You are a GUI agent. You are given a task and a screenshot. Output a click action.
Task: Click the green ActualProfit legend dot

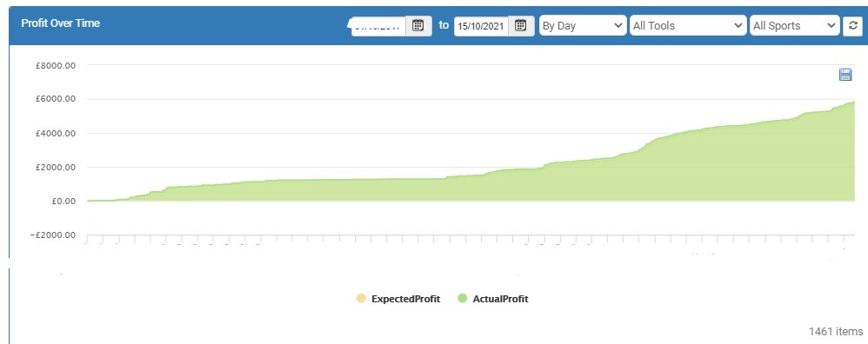point(463,299)
